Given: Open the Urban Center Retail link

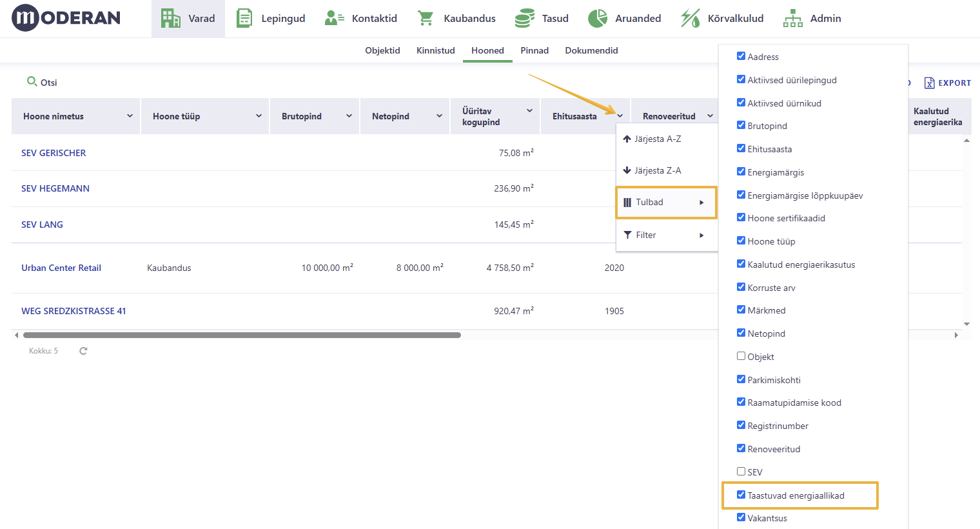Looking at the screenshot, I should (x=61, y=268).
